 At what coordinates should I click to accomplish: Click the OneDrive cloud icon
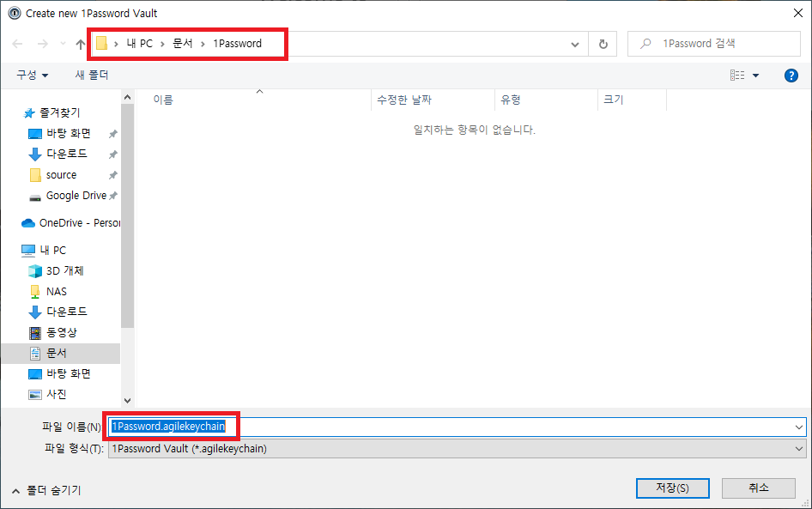[x=28, y=223]
